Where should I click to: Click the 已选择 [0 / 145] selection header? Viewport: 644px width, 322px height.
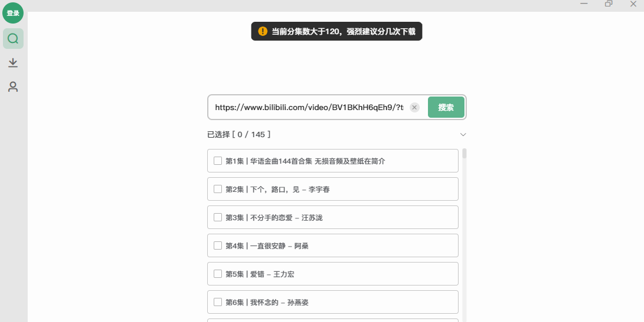coord(239,134)
